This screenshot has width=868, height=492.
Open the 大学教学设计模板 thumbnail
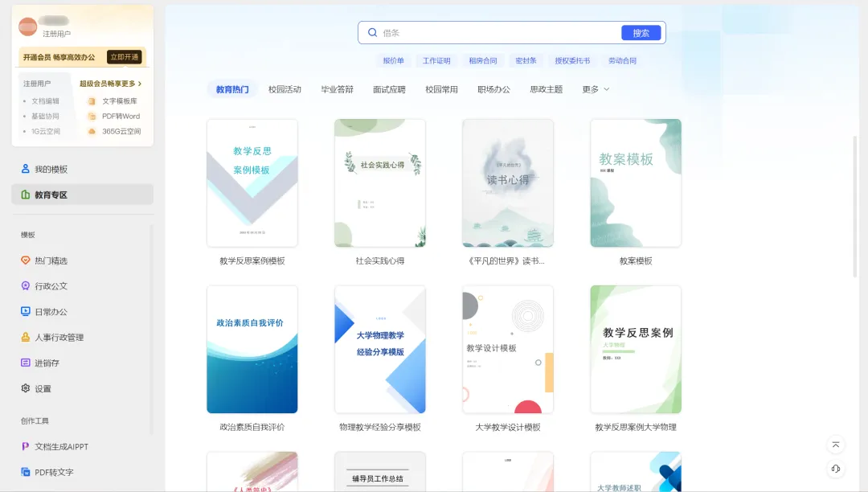[x=508, y=349]
